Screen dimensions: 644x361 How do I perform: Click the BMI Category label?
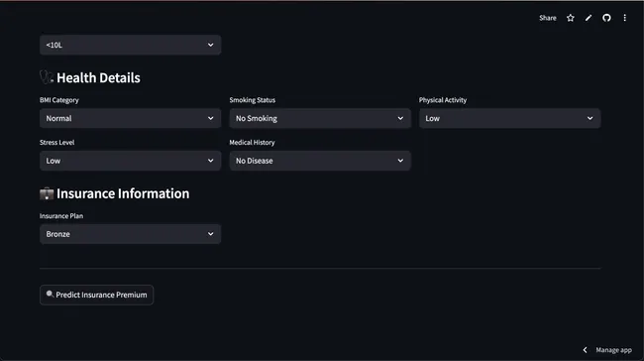[x=59, y=100]
